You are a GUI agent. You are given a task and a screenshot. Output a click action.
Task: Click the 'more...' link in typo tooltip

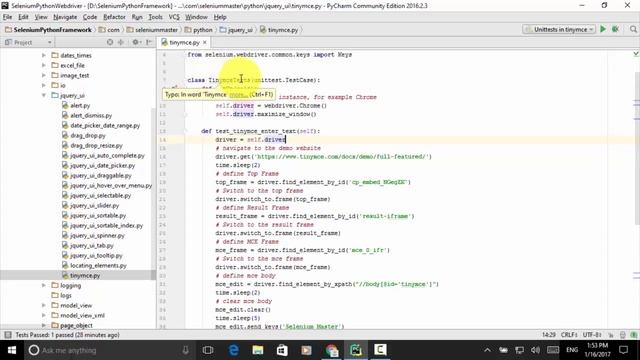click(238, 95)
